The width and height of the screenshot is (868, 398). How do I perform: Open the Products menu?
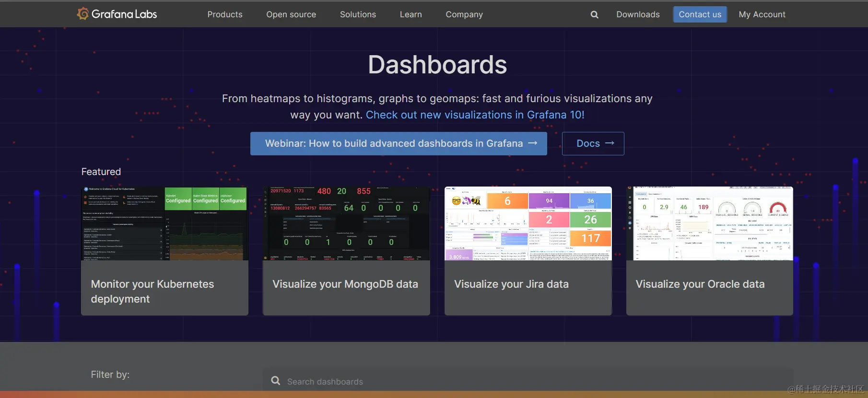225,14
